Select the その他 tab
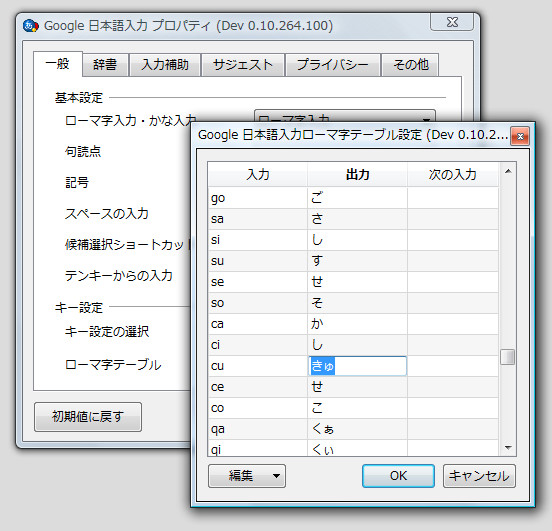Screen dimensions: 552x531 click(x=410, y=65)
